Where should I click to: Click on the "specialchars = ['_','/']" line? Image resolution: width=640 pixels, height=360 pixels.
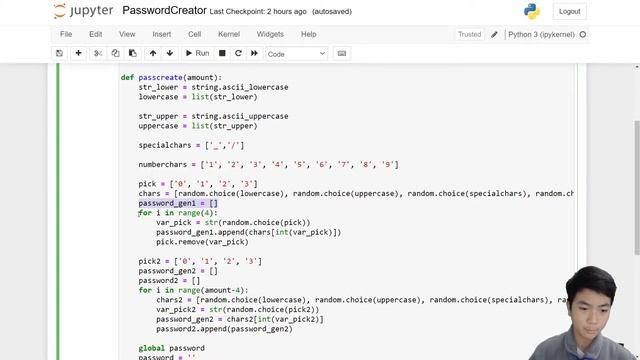191,145
